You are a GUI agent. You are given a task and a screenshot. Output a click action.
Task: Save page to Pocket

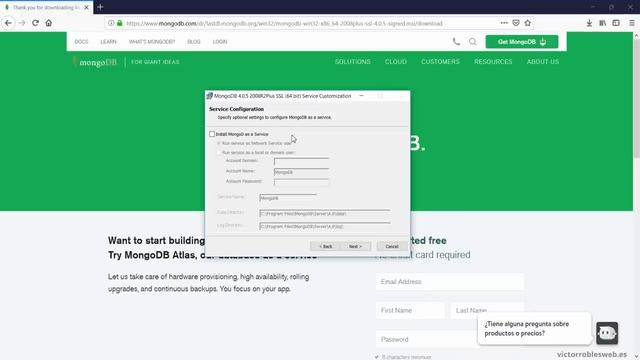point(516,23)
